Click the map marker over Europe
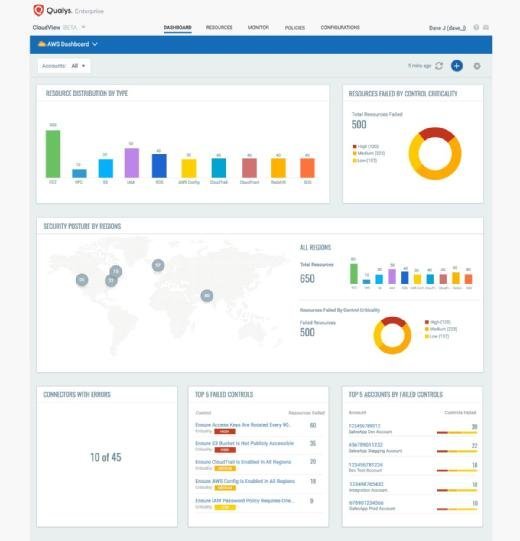The height and width of the screenshot is (541, 520). pyautogui.click(x=158, y=265)
